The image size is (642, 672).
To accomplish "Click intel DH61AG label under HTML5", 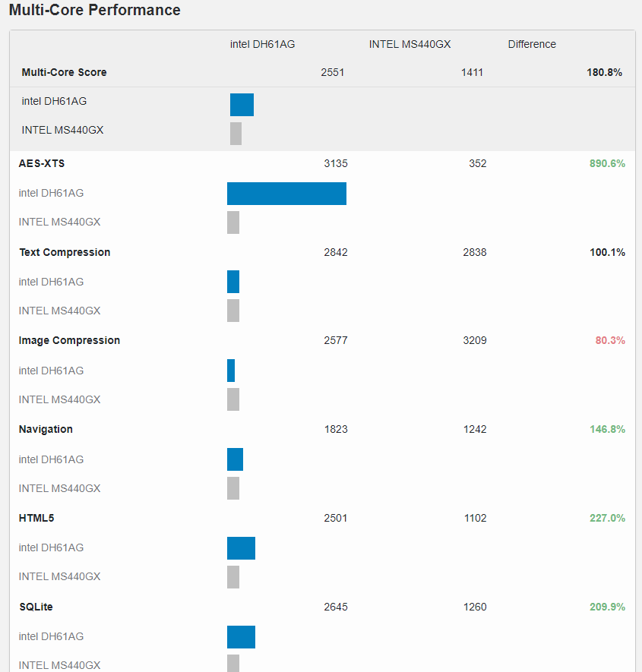I will coord(51,547).
